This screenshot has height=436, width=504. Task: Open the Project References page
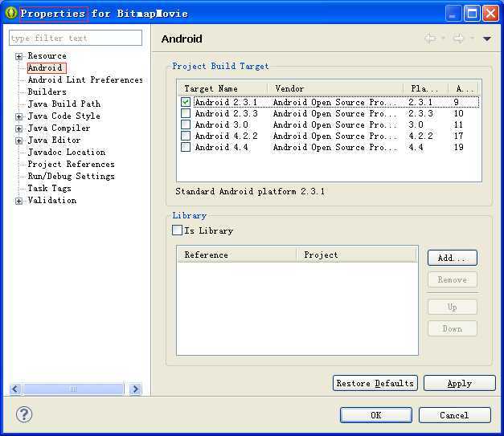point(71,164)
